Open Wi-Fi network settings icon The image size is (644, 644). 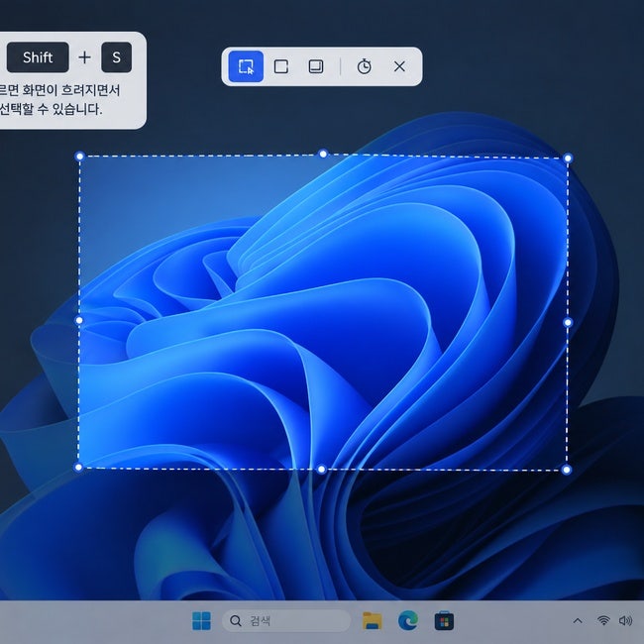tap(603, 620)
